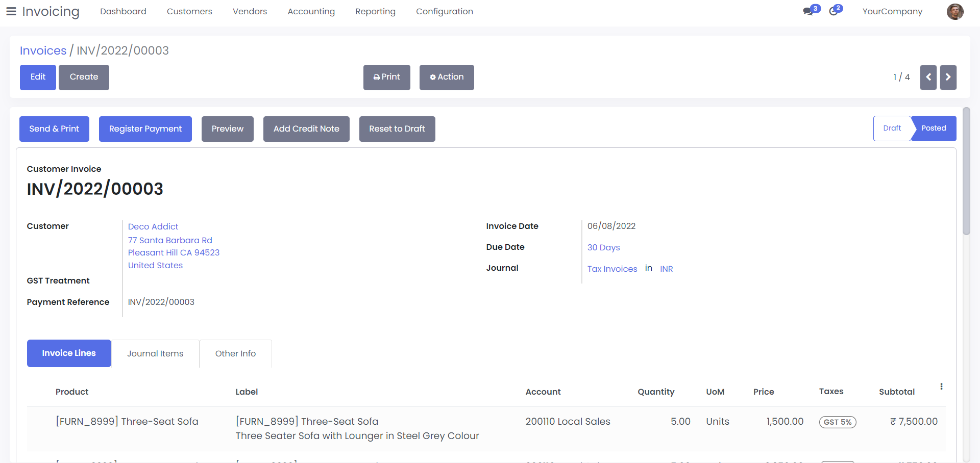Open the Vendors menu
Viewport: 980px width, 463px height.
(250, 11)
